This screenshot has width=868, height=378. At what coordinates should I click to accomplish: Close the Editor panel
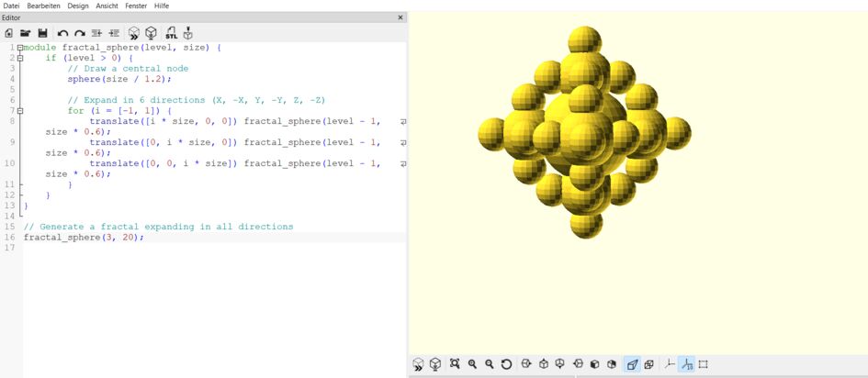click(400, 17)
